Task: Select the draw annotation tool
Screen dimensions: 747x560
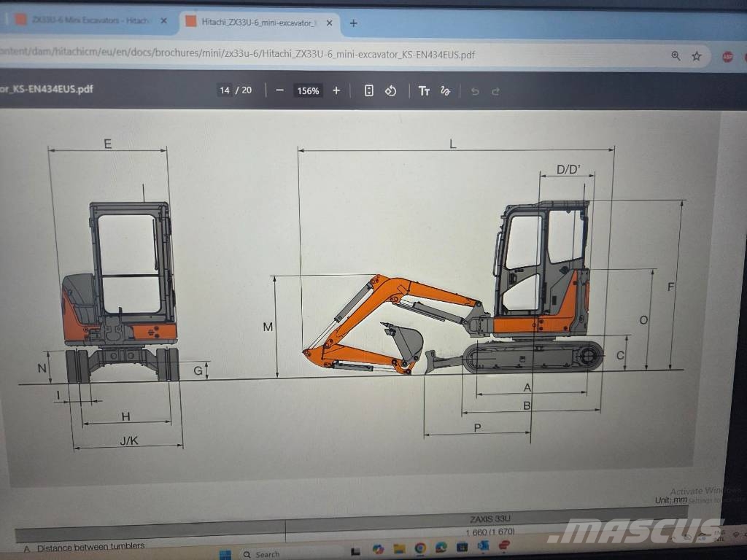Action: [446, 91]
